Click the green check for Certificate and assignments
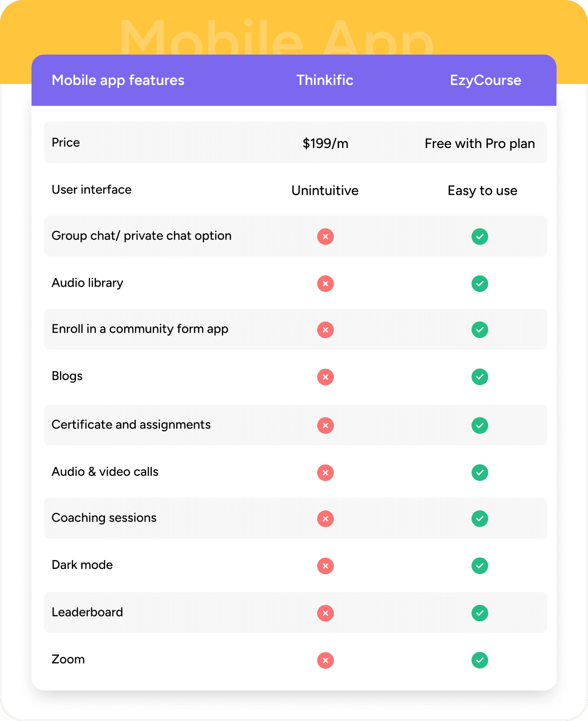 coord(480,426)
